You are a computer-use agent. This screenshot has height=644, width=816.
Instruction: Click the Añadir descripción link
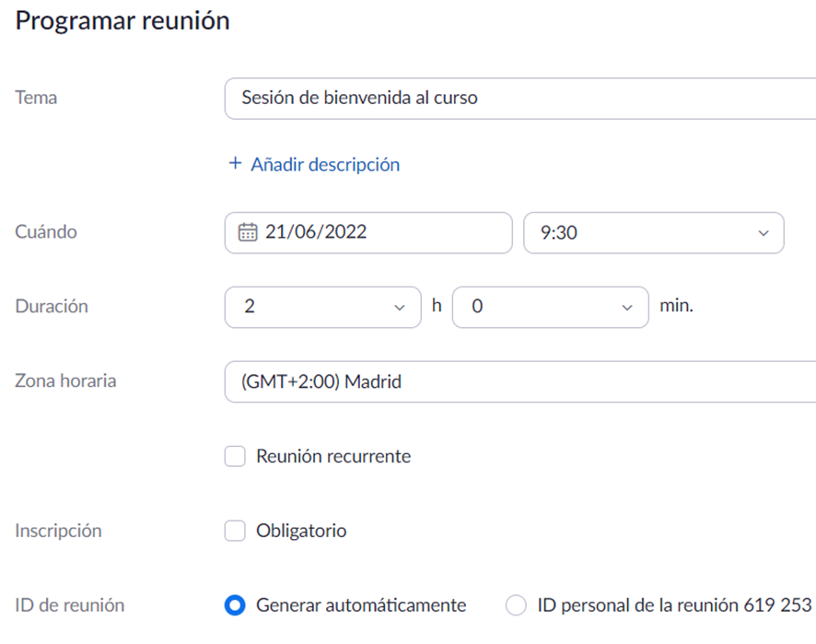click(x=325, y=165)
